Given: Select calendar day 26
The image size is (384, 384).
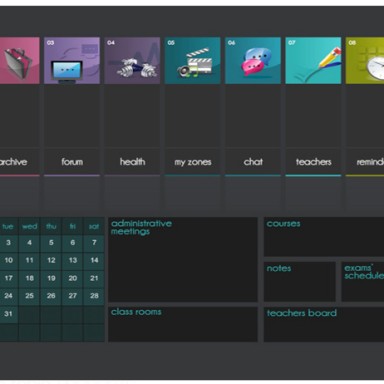Looking at the screenshot, I should coord(51,296).
